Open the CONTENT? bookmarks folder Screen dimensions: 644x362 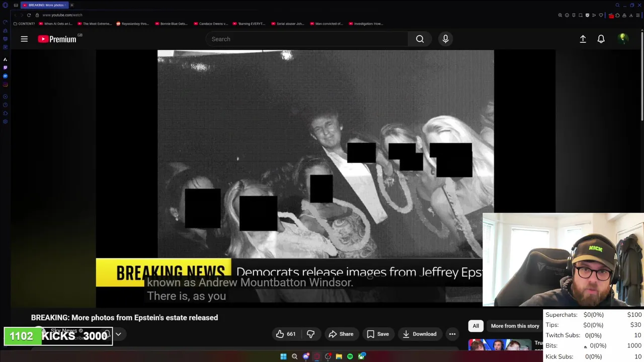(x=24, y=24)
